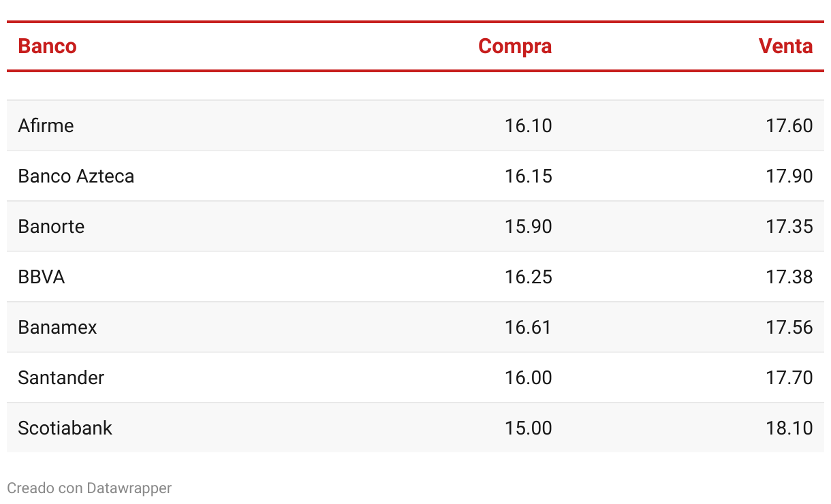Select the Santander row label
Screen dimensions: 831x504
[61, 378]
